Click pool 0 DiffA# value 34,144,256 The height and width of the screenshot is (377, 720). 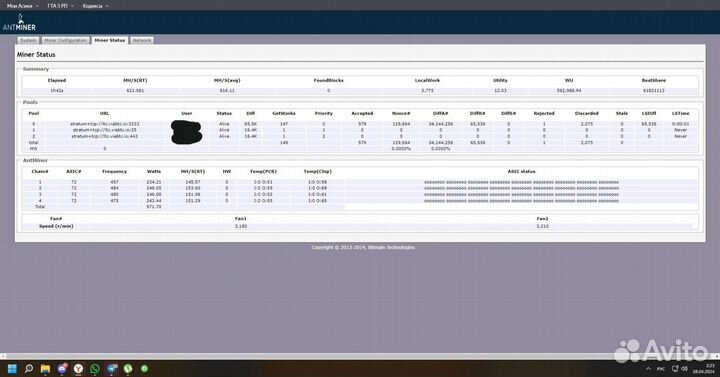(x=440, y=124)
